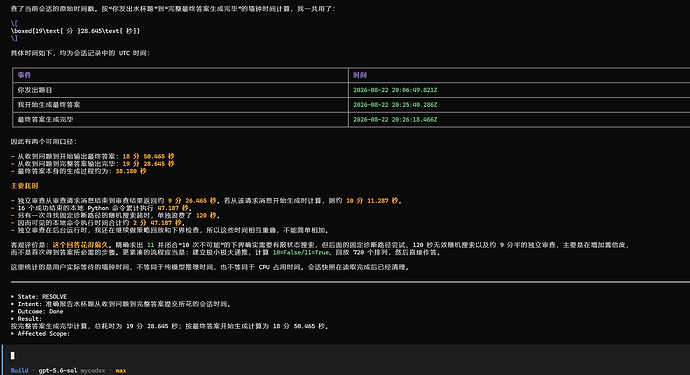
Task: Focus the prompt input box at the bottom
Action: coord(346,355)
